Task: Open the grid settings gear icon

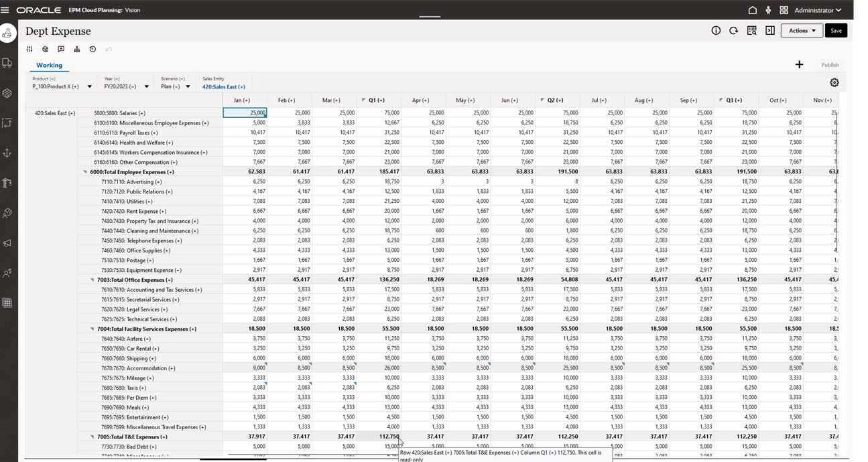Action: [834, 82]
